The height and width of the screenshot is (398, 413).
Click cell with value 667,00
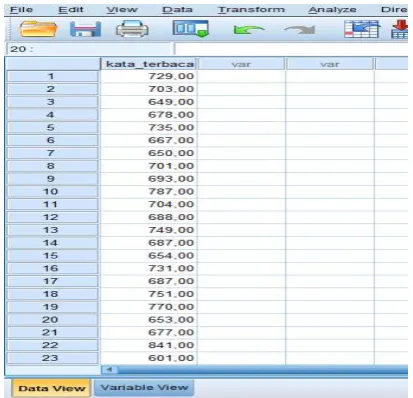pos(149,140)
